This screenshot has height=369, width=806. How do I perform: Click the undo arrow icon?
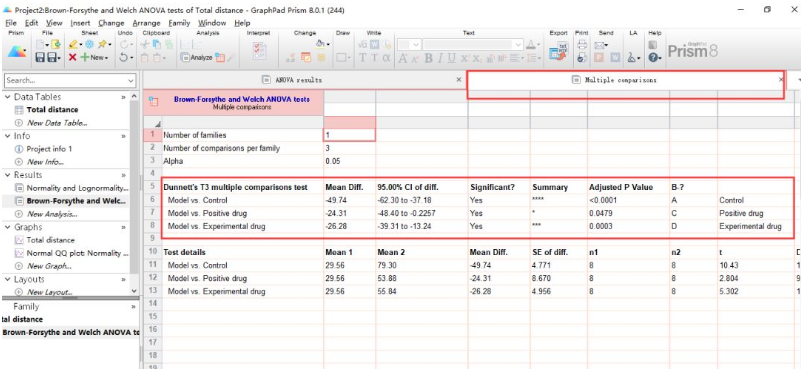coord(123,58)
